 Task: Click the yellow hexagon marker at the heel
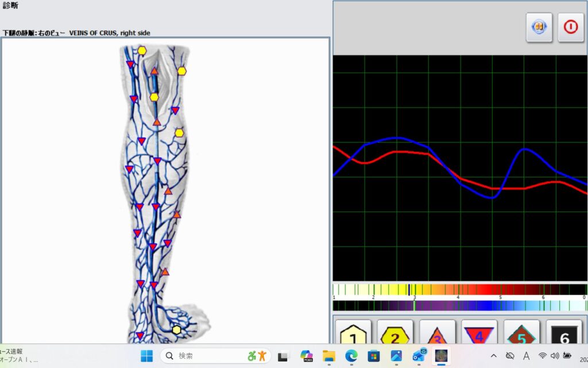tap(177, 329)
